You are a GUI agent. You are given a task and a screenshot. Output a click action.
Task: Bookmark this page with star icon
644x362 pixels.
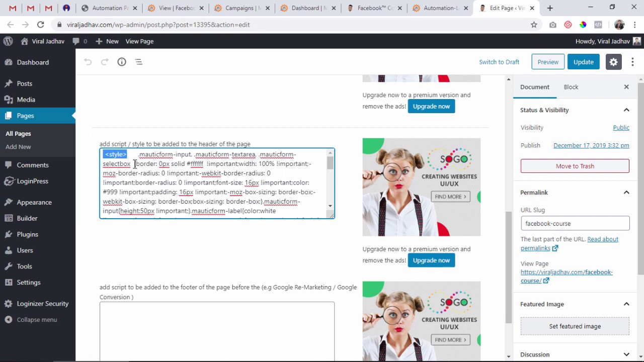(x=534, y=25)
